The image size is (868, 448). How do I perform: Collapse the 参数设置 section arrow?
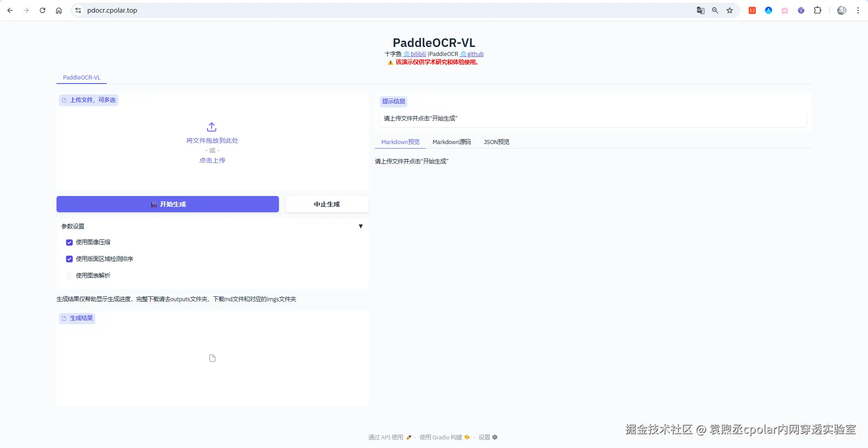(x=361, y=226)
